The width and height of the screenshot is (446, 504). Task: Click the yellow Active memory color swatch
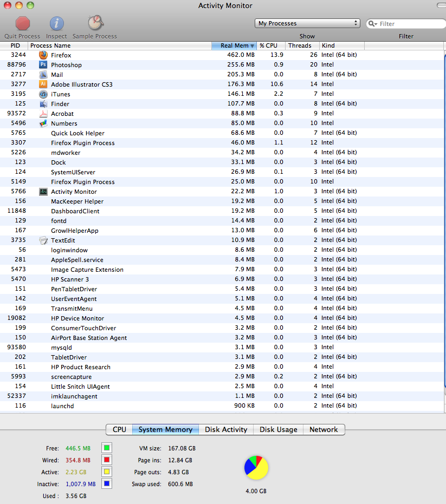point(107,472)
